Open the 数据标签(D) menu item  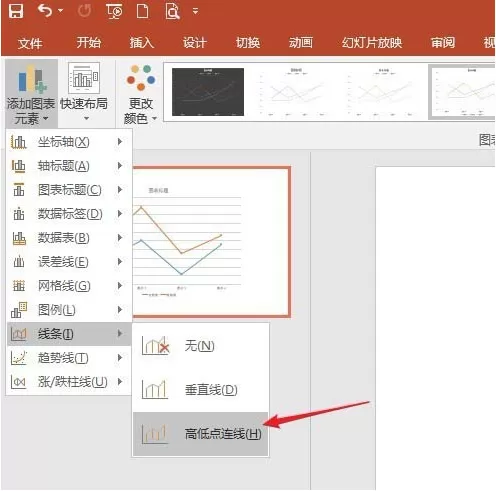69,214
